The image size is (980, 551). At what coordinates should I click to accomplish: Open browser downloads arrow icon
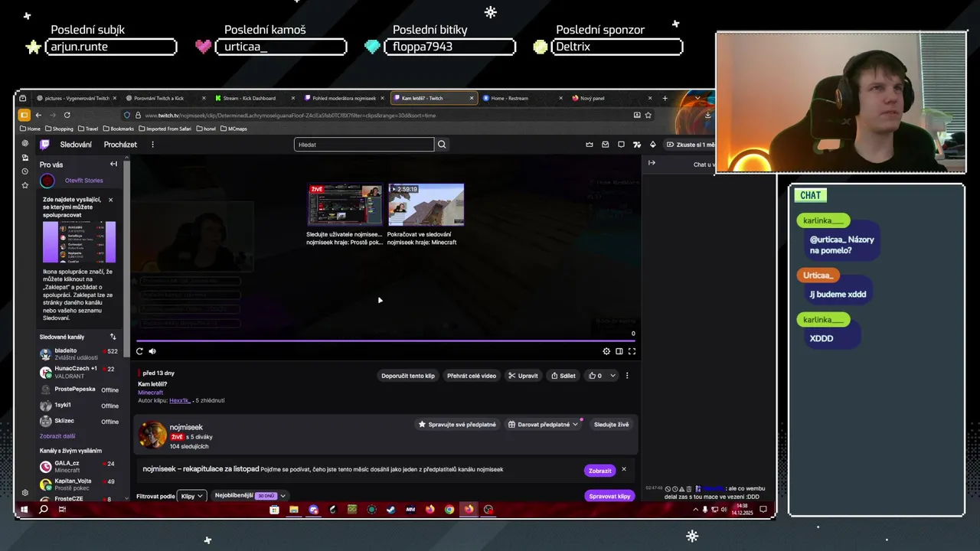[x=707, y=115]
